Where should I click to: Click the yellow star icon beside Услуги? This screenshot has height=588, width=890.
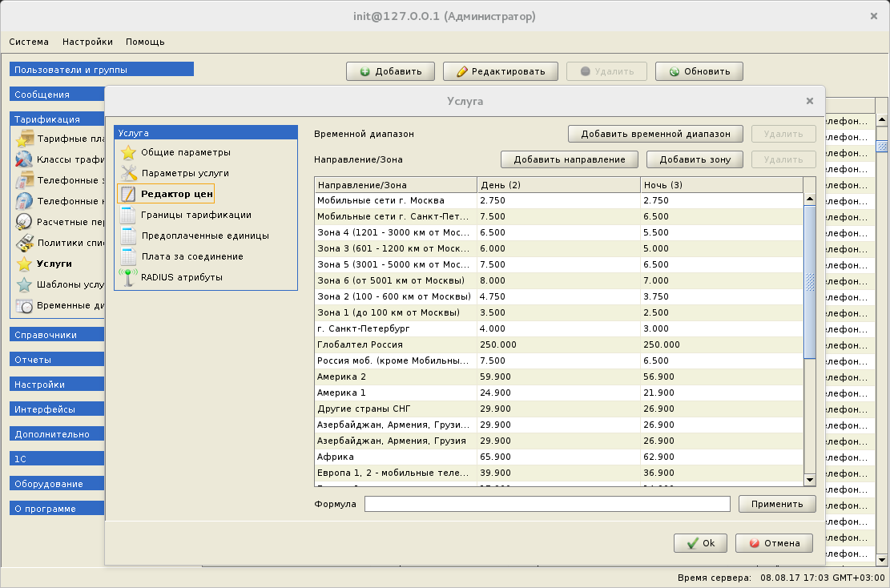[24, 264]
